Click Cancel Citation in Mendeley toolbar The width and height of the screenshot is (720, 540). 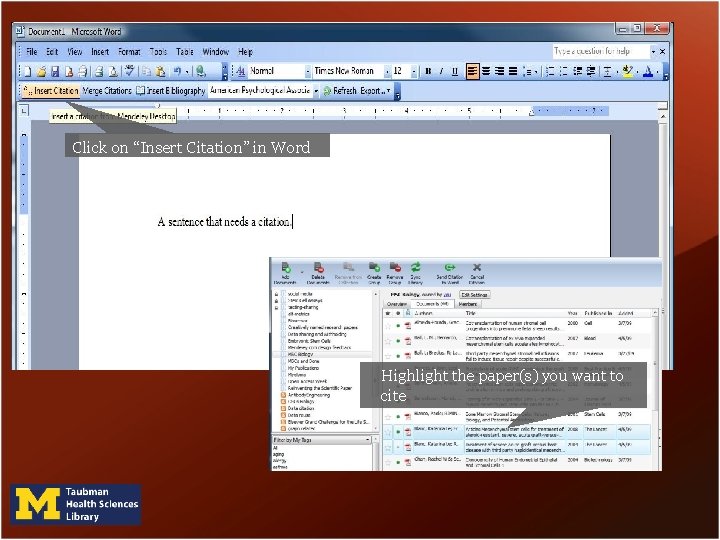click(x=477, y=273)
